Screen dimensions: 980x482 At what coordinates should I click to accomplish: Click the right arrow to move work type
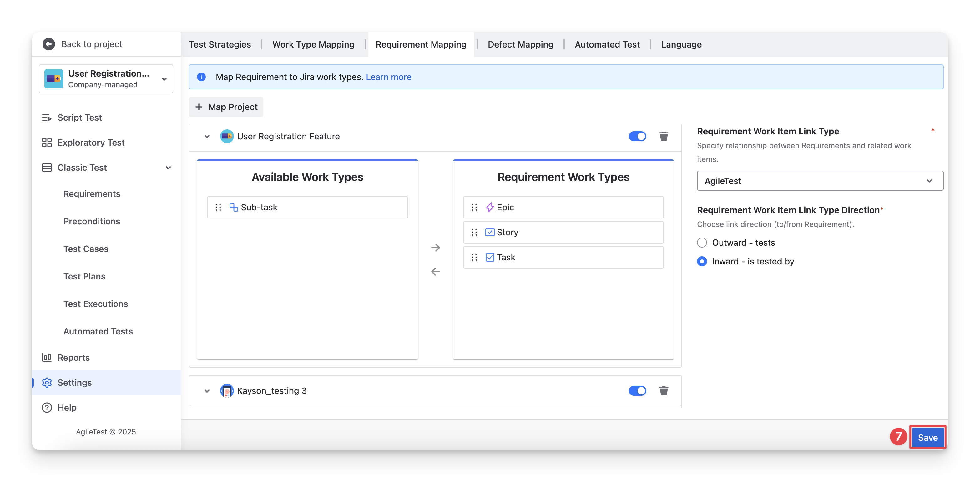(x=435, y=248)
